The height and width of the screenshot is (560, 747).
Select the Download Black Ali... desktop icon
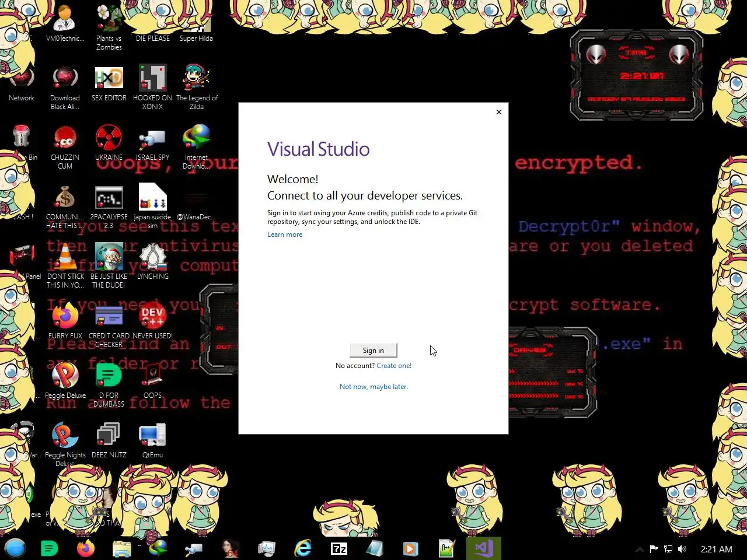pos(65,87)
